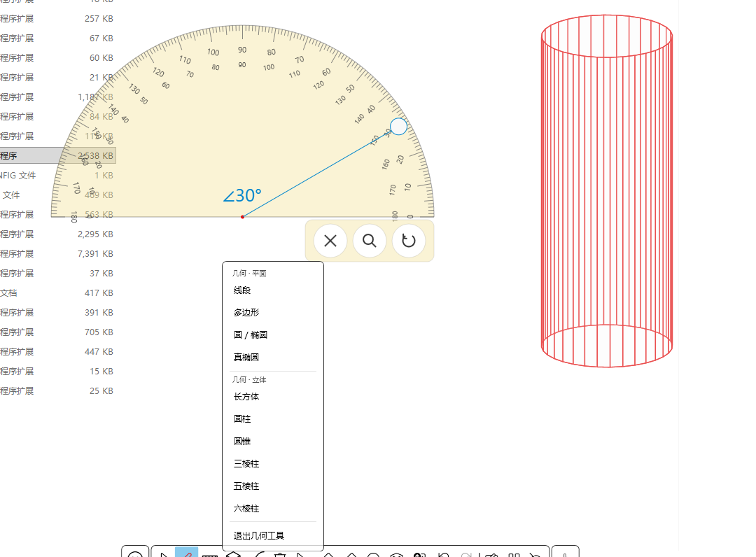Select 五棱柱 from the menu
Viewport: 756px width, 557px height.
(273, 486)
